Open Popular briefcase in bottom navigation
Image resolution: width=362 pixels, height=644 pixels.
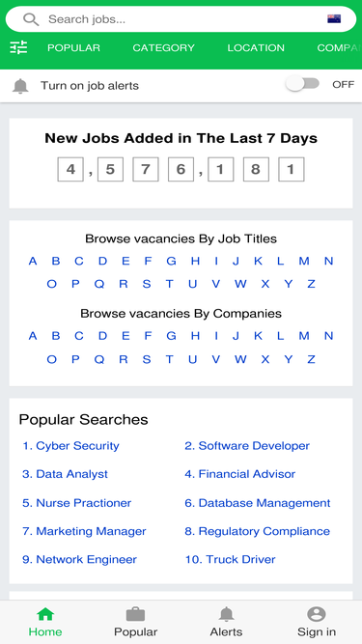(135, 622)
